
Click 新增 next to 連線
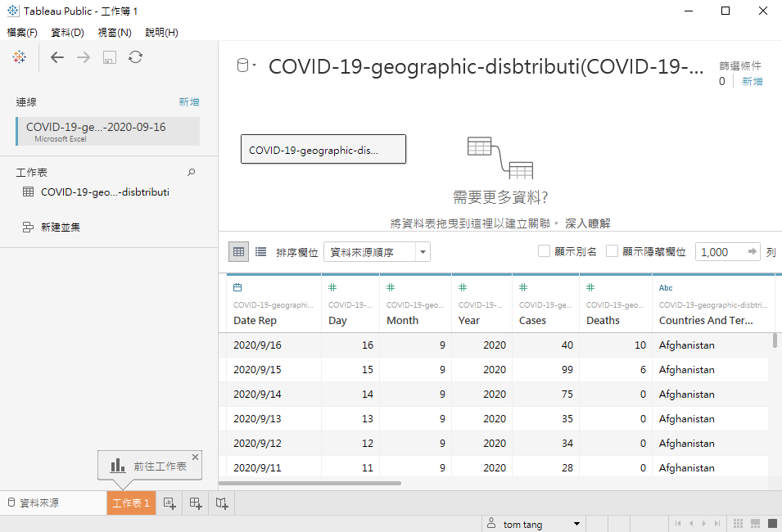(x=189, y=101)
